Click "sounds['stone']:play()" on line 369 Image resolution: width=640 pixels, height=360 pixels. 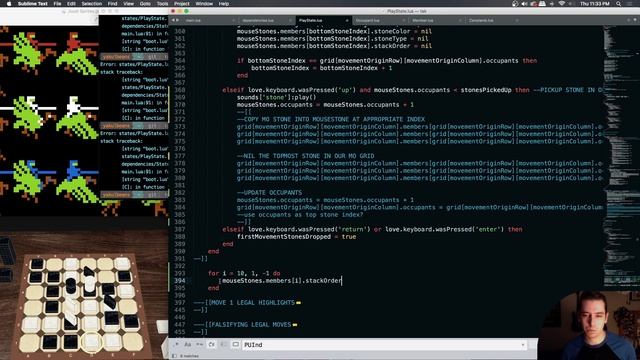pos(276,97)
